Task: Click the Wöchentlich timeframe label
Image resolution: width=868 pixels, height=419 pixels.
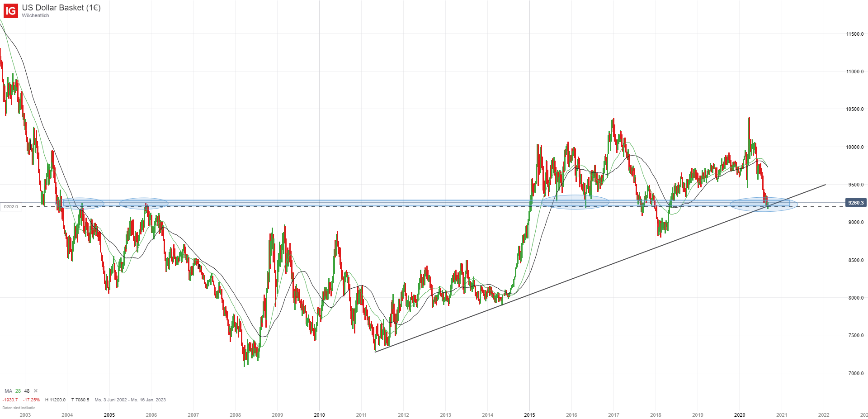Action: [35, 16]
